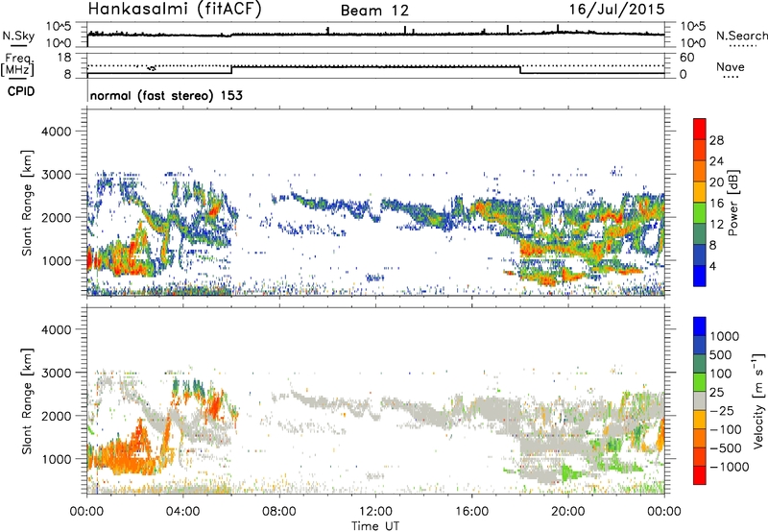This screenshot has width=768, height=532.
Task: Click the frequency step-up near 06:00
Action: 231,69
